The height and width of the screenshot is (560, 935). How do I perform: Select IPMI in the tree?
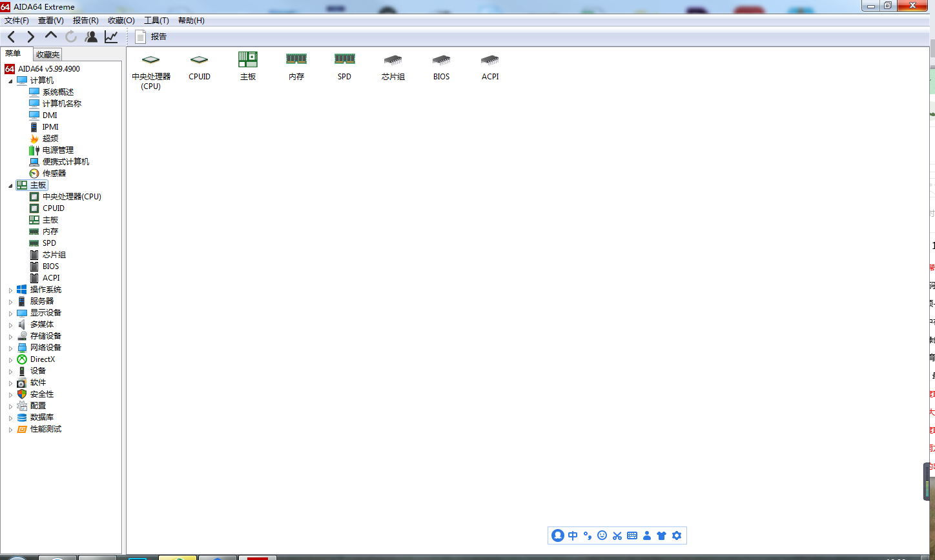50,126
